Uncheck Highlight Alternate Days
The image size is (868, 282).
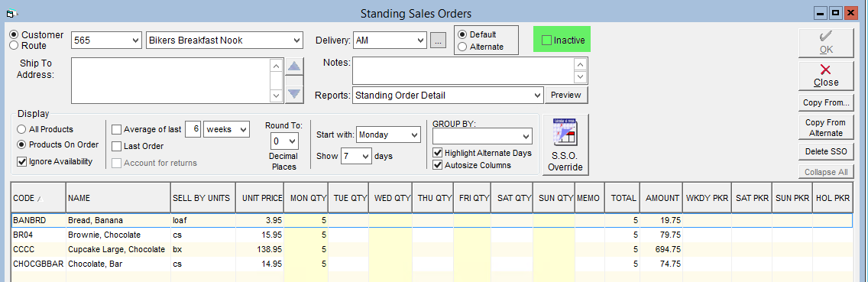pos(438,153)
